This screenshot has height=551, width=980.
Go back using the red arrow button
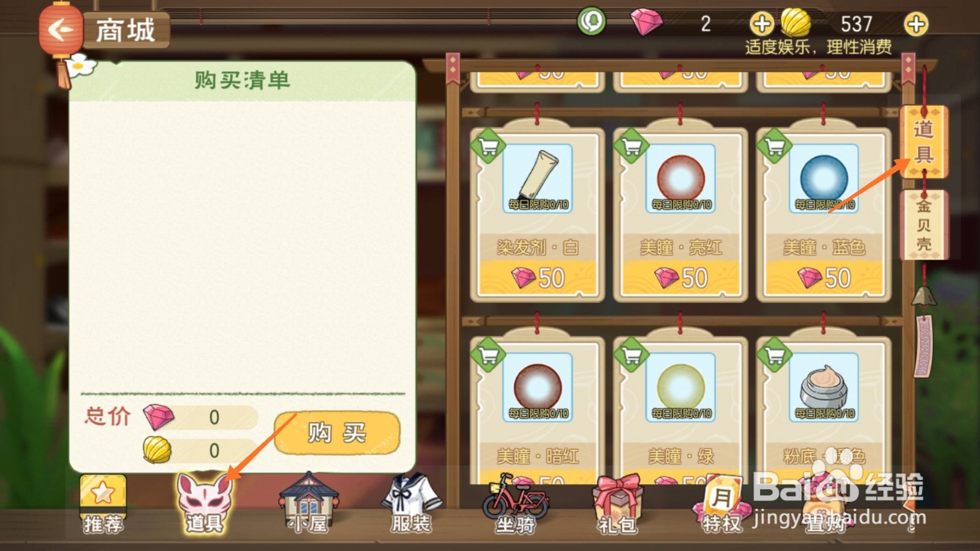(x=60, y=29)
